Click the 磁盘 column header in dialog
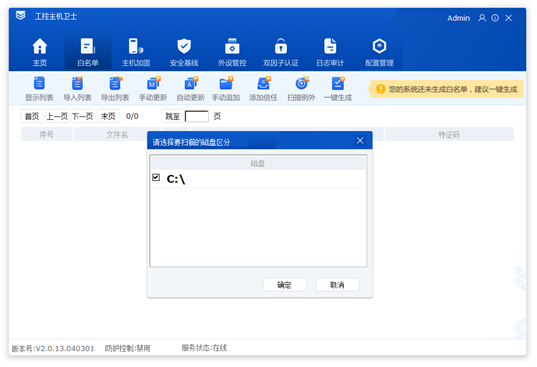537x367 pixels. pos(258,163)
